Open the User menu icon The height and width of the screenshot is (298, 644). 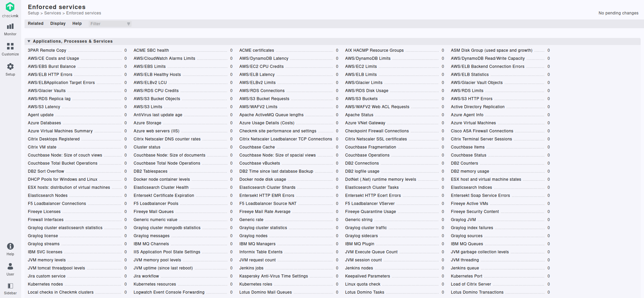10,266
